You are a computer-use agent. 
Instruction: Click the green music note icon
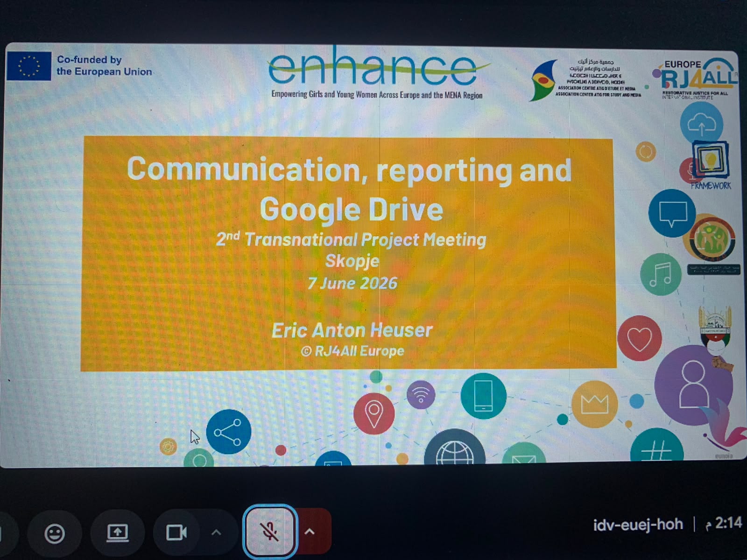[661, 274]
